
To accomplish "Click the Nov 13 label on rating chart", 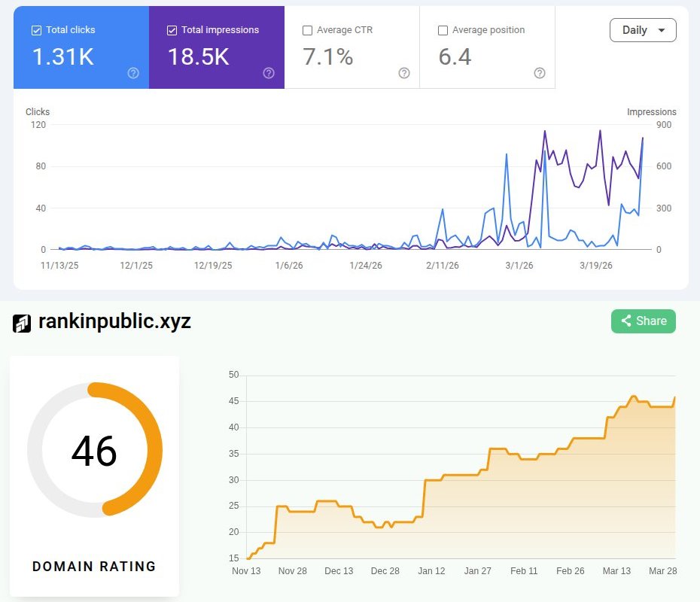I will click(x=246, y=570).
